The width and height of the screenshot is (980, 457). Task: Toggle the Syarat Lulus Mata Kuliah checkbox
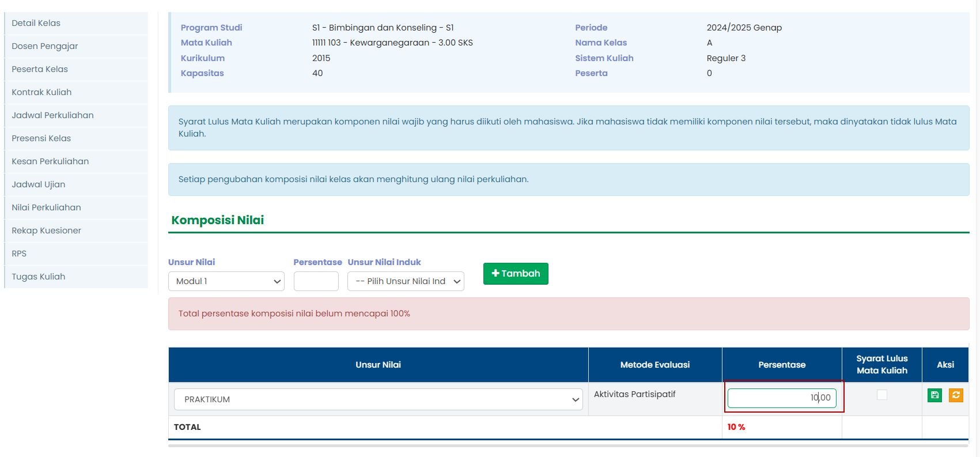pos(881,395)
